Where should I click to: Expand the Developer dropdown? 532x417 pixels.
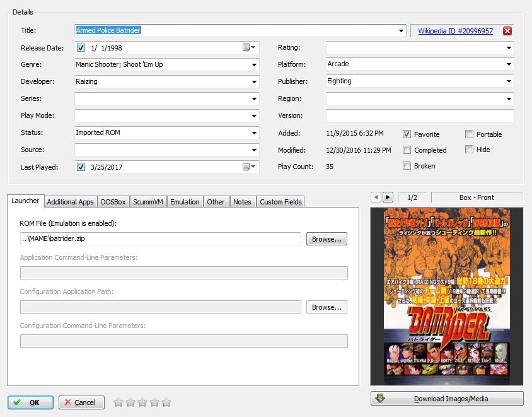(254, 81)
